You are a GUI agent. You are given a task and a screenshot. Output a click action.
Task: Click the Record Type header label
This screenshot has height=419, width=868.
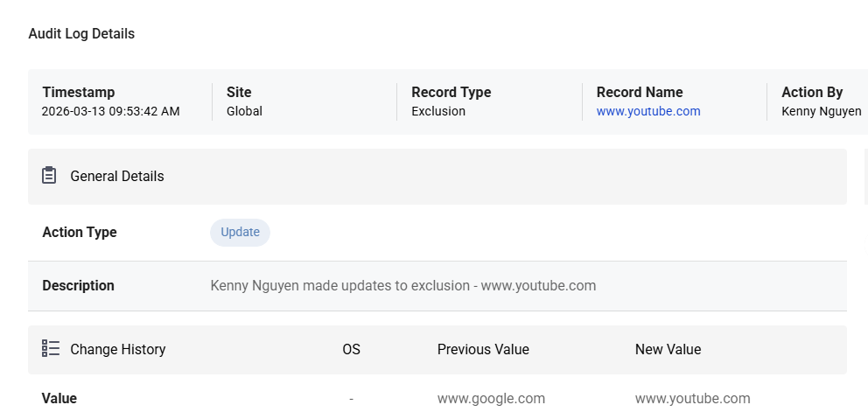[451, 92]
